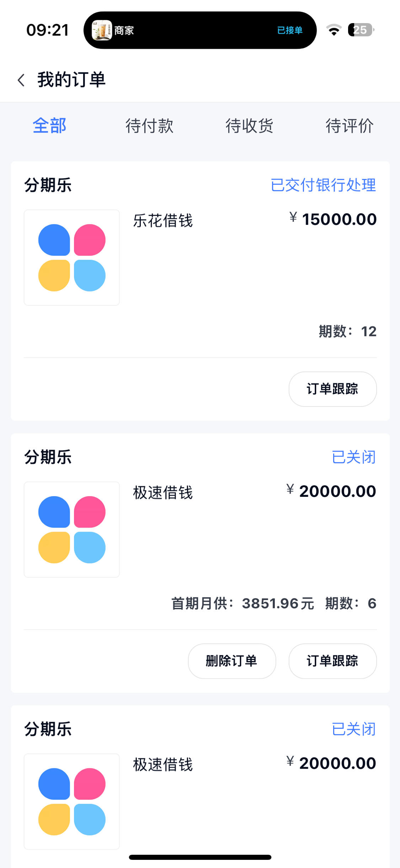The width and height of the screenshot is (400, 868).
Task: Tap 订单跟踪 on the 乐花借钱 order
Action: coord(333,389)
